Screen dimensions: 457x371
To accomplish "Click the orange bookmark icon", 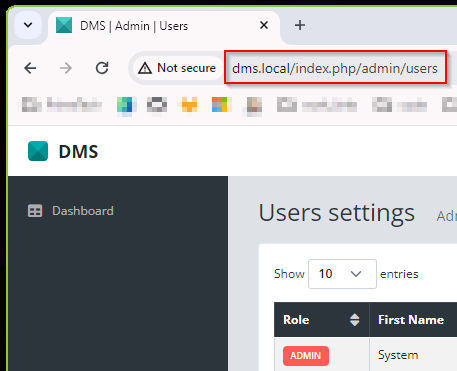I will 189,105.
